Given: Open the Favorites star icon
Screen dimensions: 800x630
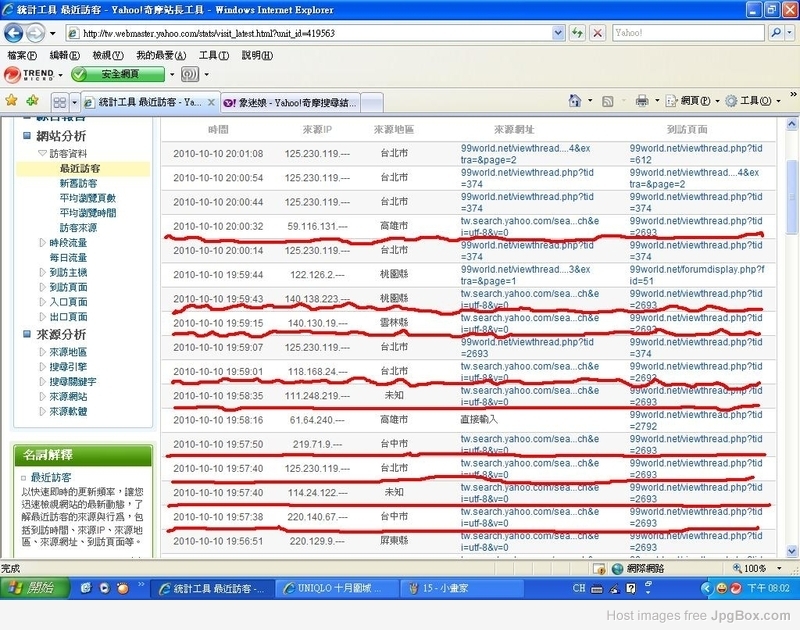Looking at the screenshot, I should (x=11, y=100).
